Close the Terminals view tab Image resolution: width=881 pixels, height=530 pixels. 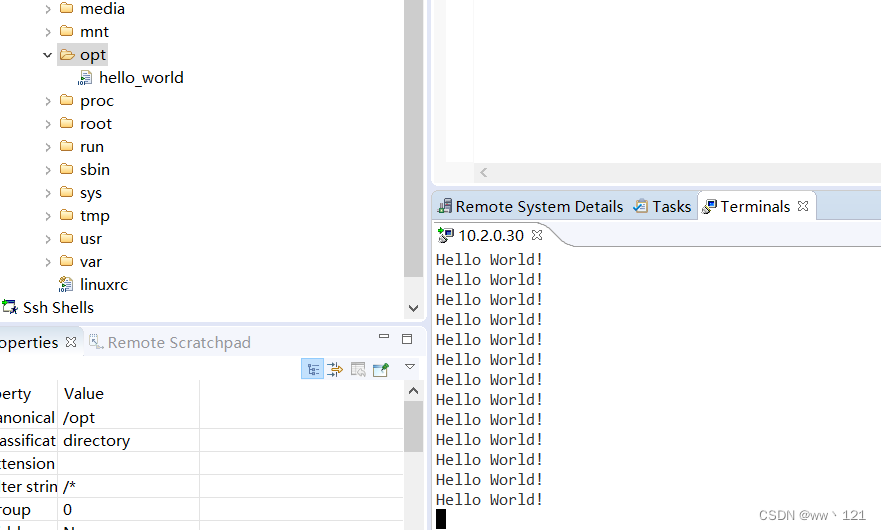tap(802, 207)
